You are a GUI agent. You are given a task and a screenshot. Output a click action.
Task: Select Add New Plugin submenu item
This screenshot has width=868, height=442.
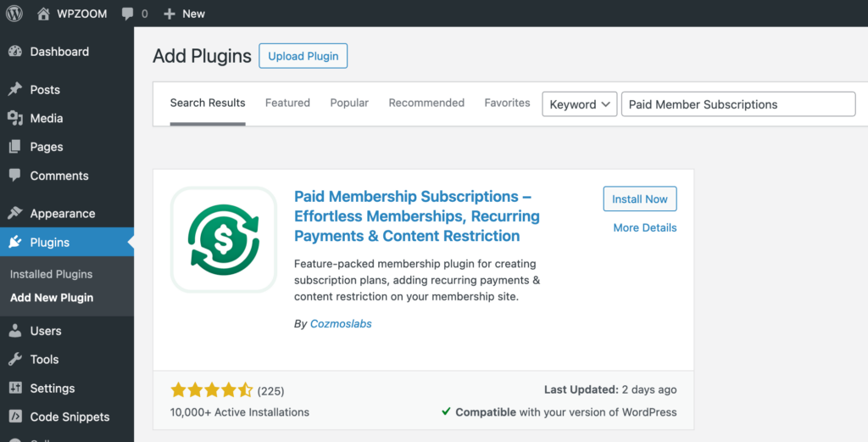pyautogui.click(x=52, y=298)
